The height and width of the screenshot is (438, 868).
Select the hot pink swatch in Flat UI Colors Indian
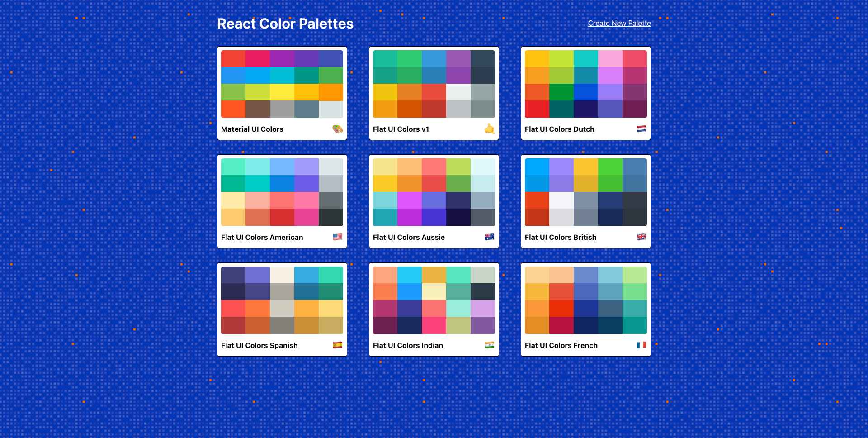434,325
